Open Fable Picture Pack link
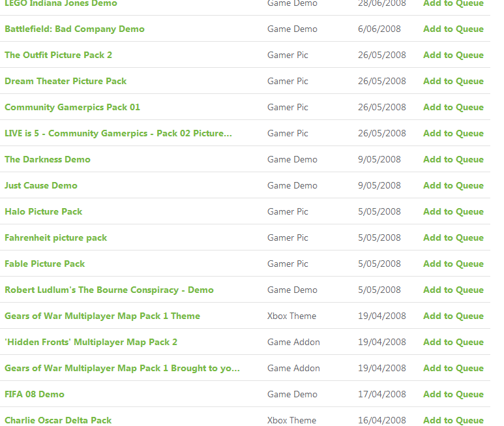The height and width of the screenshot is (426, 504). [x=45, y=264]
